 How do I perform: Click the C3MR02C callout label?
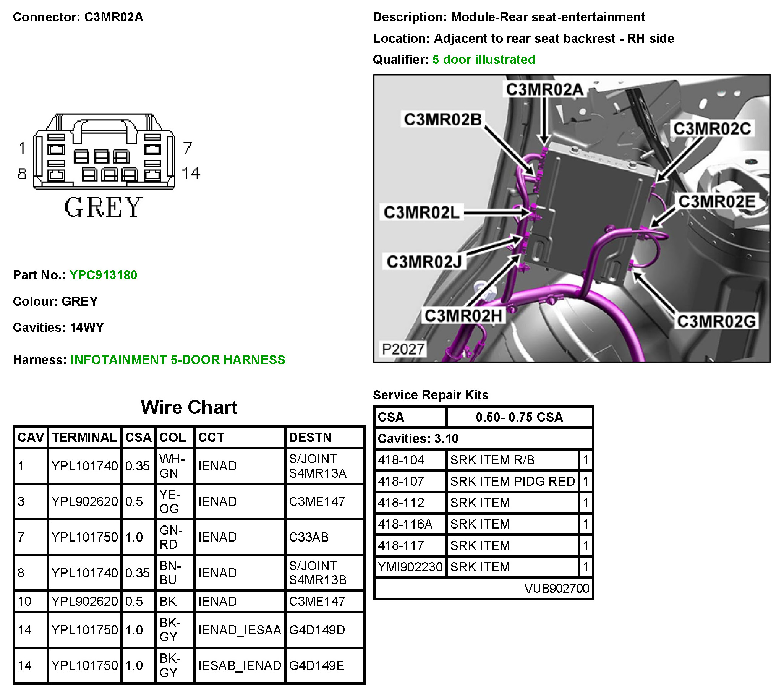(711, 128)
